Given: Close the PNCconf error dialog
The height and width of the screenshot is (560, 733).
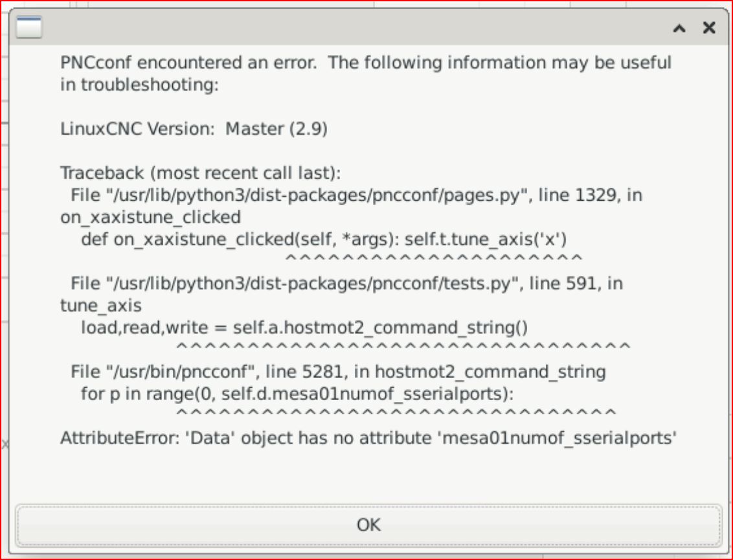Looking at the screenshot, I should click(710, 28).
